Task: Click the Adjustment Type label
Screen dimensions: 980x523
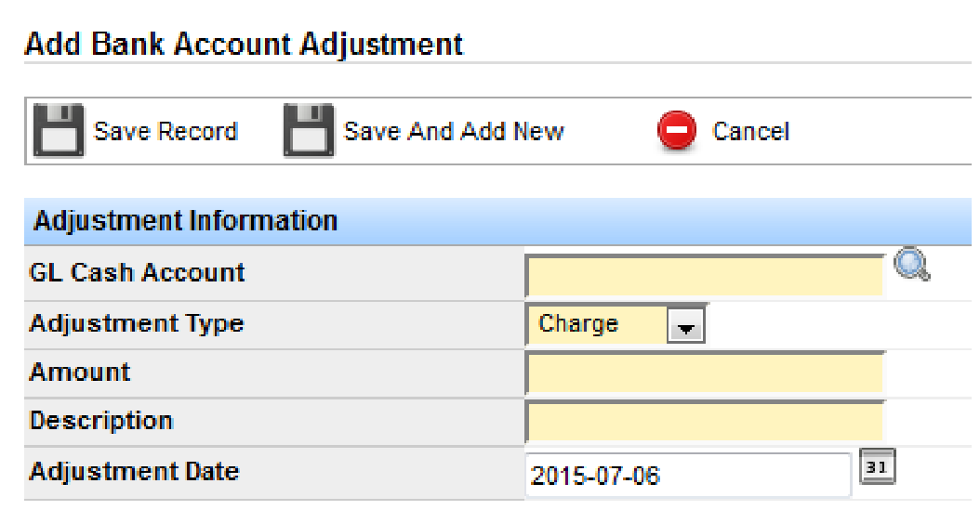Action: [x=137, y=324]
